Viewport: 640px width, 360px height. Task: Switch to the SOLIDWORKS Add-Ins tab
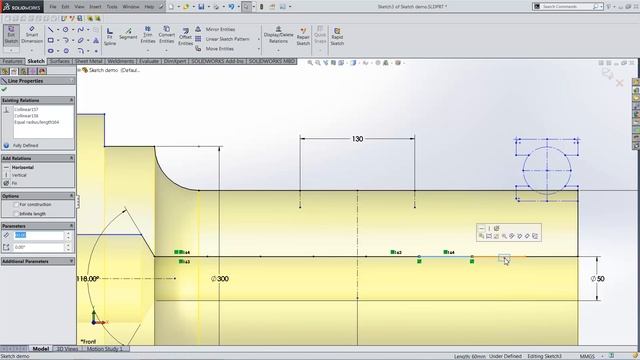218,61
